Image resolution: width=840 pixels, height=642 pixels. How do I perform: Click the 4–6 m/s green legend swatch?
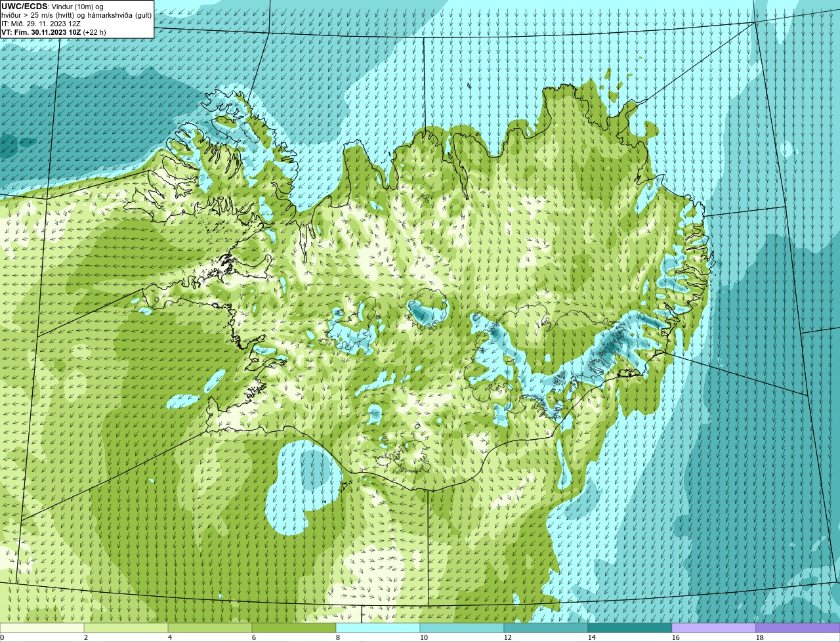(210, 628)
